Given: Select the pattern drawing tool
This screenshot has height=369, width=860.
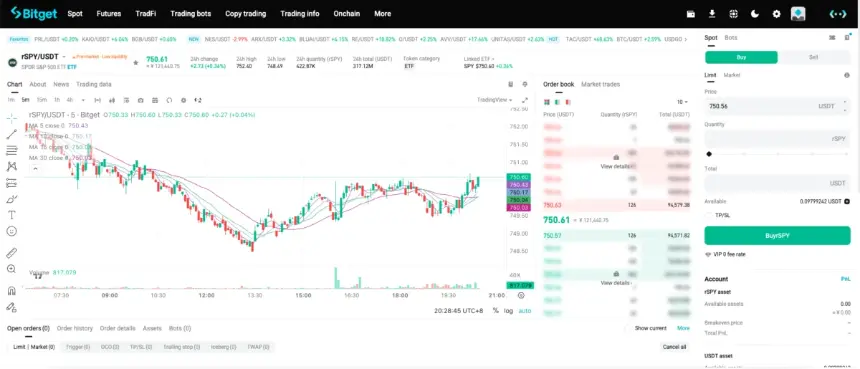Looking at the screenshot, I should tap(12, 166).
